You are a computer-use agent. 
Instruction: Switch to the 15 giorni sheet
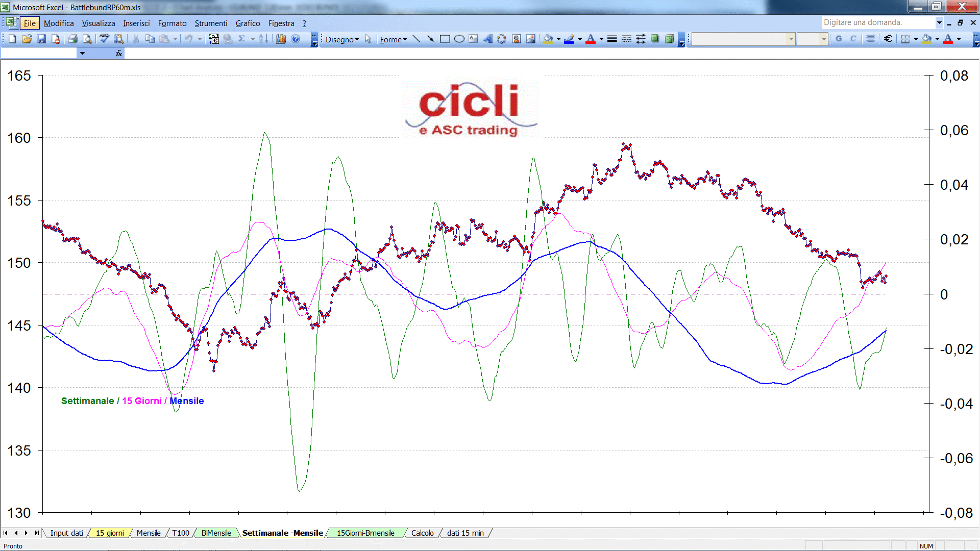pyautogui.click(x=110, y=533)
